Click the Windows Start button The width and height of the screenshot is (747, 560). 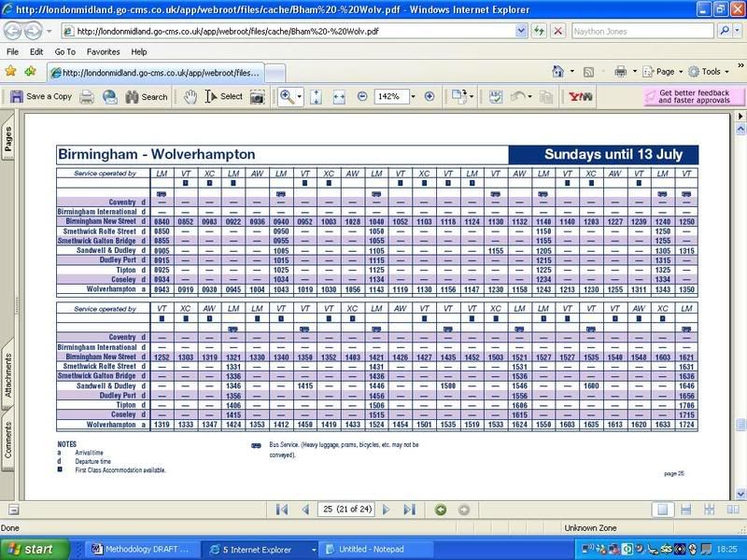[35, 549]
